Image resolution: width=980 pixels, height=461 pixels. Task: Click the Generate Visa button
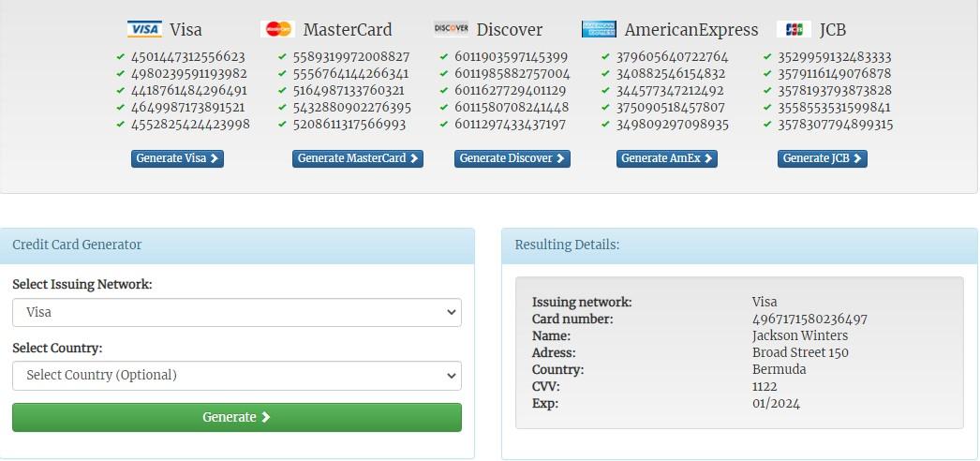177,158
